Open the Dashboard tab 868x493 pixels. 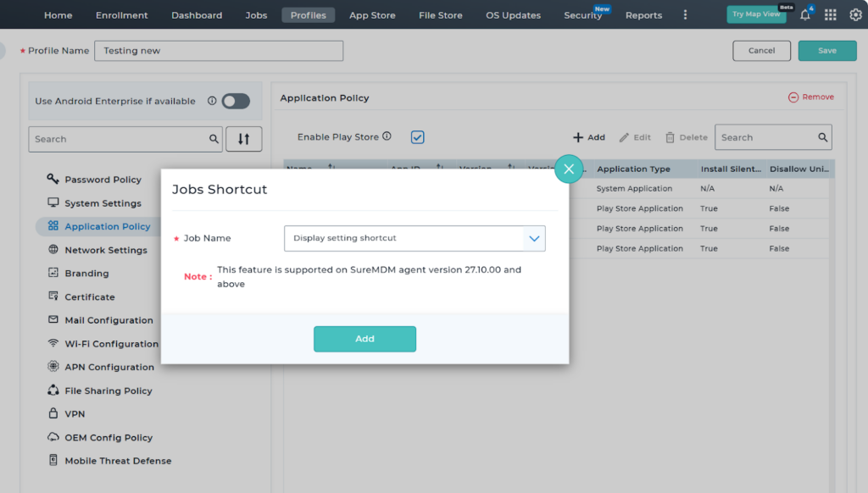197,15
